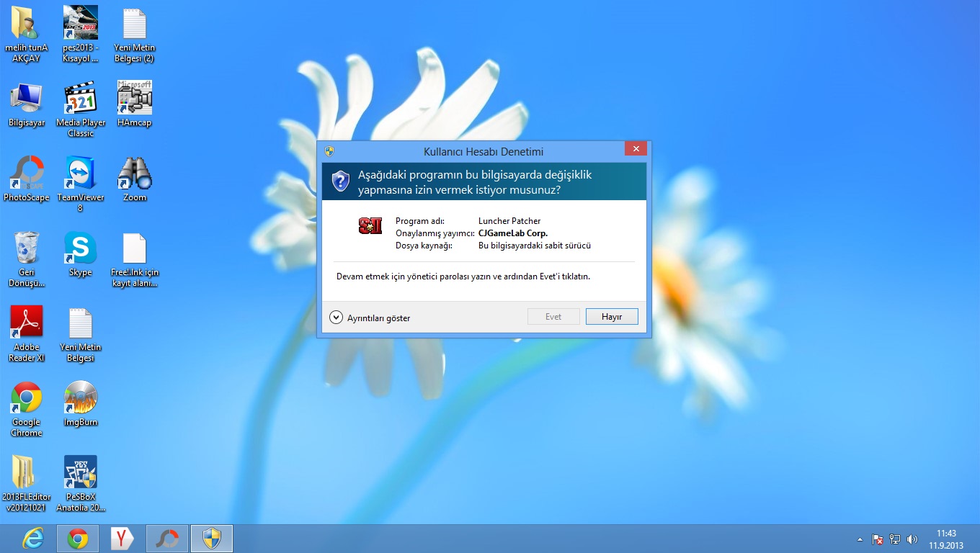The image size is (980, 553).
Task: Select the HAmcap desktop icon
Action: point(135,99)
